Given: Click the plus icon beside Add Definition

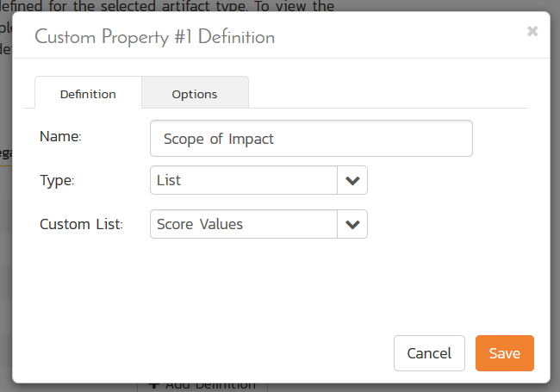Looking at the screenshot, I should tap(153, 385).
